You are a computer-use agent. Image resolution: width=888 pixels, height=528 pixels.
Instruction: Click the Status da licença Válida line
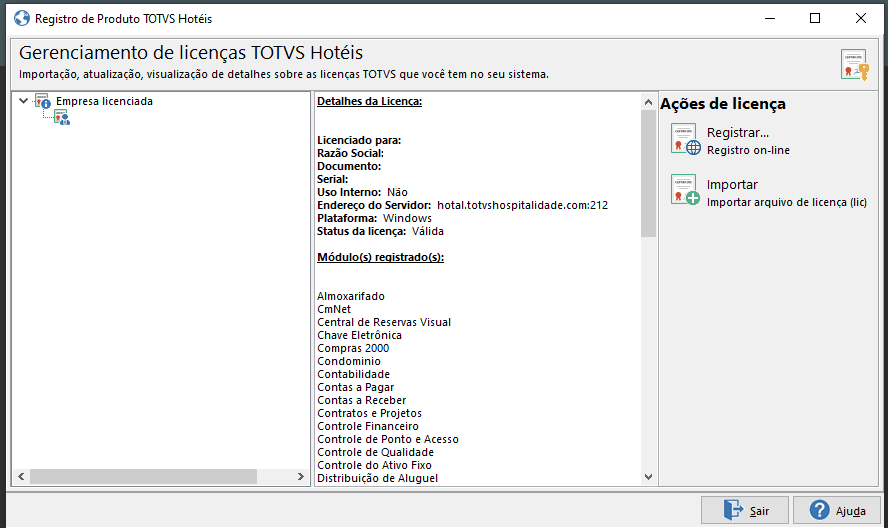click(x=381, y=231)
